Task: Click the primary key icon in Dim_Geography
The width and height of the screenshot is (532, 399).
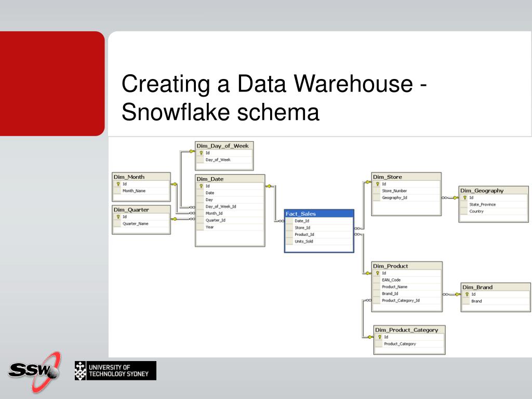Action: [465, 198]
